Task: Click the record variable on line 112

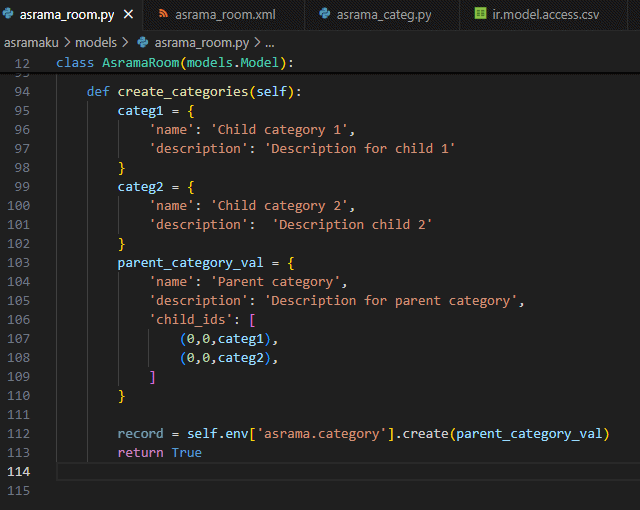Action: click(140, 434)
